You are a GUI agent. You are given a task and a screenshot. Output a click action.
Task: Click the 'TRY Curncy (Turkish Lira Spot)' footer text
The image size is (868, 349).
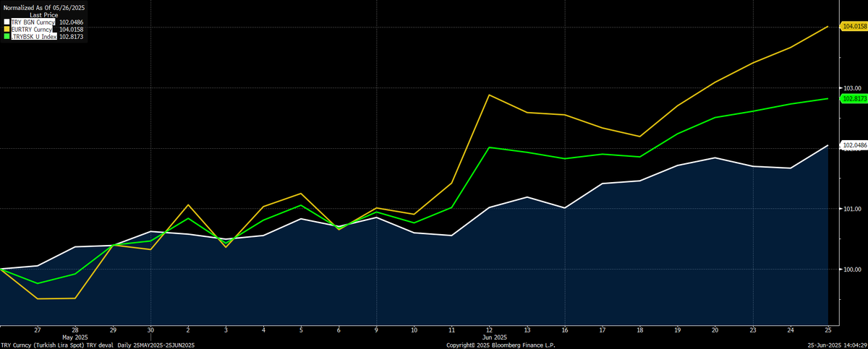pos(43,345)
